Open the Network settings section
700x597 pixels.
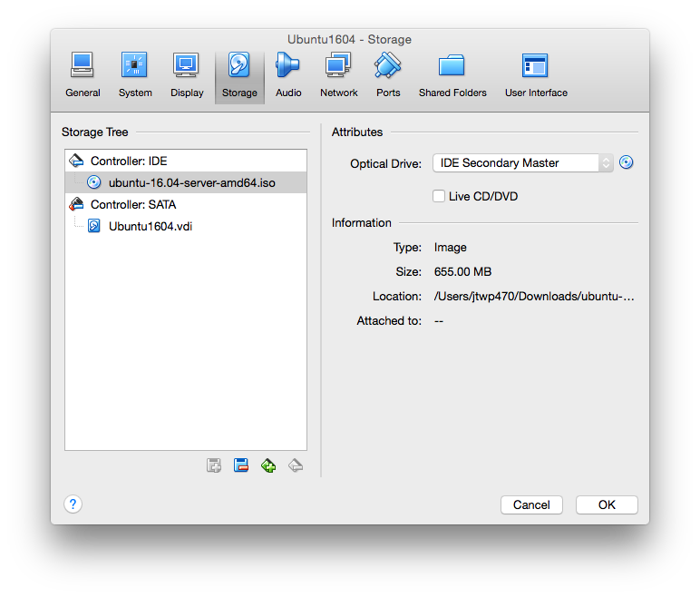point(338,74)
